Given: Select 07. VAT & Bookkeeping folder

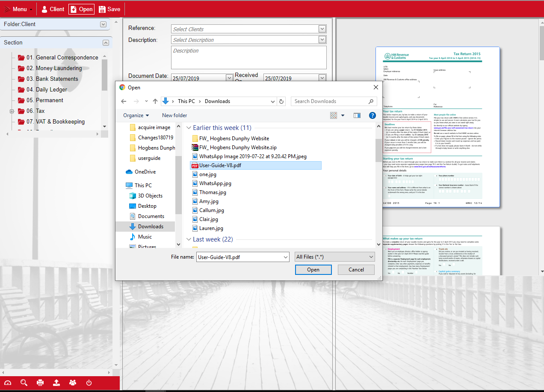Looking at the screenshot, I should pos(51,121).
